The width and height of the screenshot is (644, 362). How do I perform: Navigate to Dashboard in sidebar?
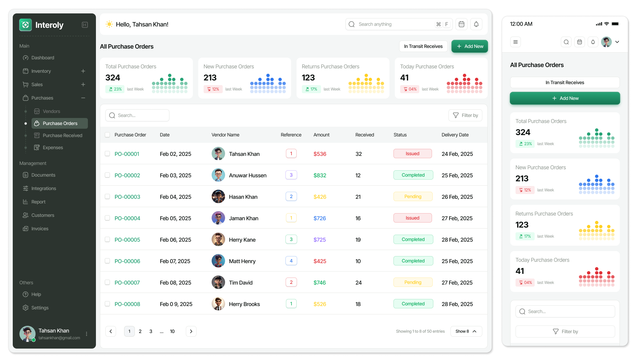(x=43, y=58)
